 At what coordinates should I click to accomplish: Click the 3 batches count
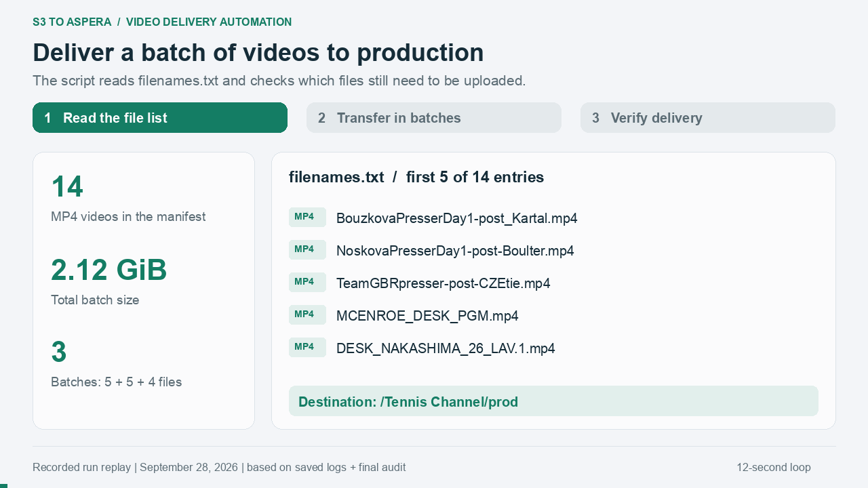click(59, 352)
